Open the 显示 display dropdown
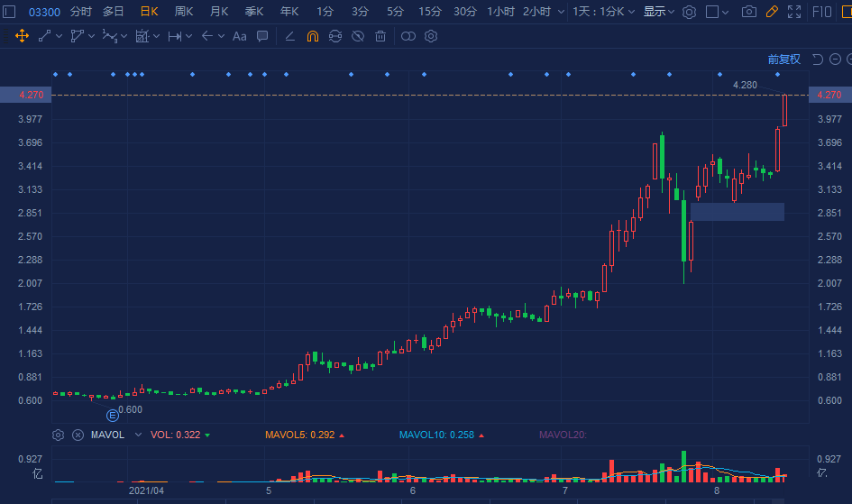The height and width of the screenshot is (504, 852). pos(658,12)
